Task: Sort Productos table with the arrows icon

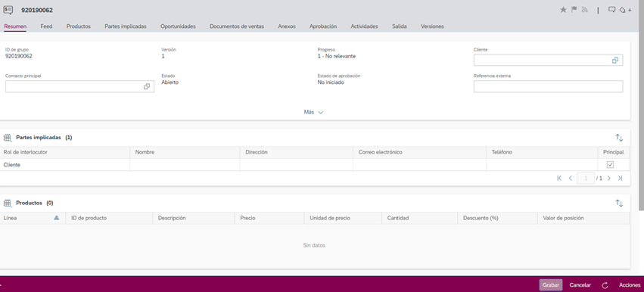Action: coord(619,203)
